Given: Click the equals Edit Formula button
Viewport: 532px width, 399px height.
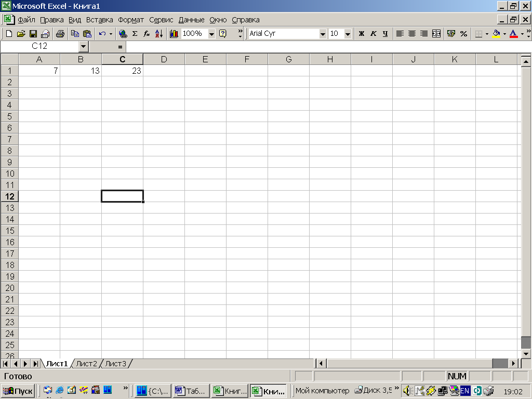Looking at the screenshot, I should (120, 47).
